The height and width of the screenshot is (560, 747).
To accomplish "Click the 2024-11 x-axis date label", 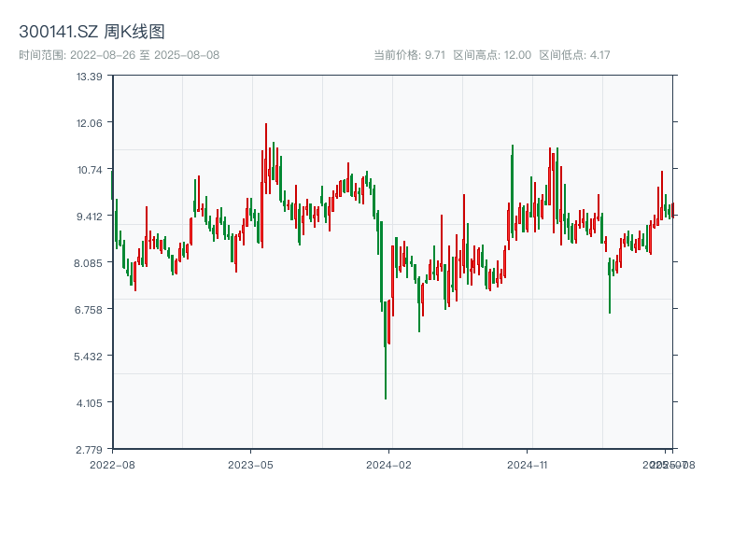I will point(527,464).
